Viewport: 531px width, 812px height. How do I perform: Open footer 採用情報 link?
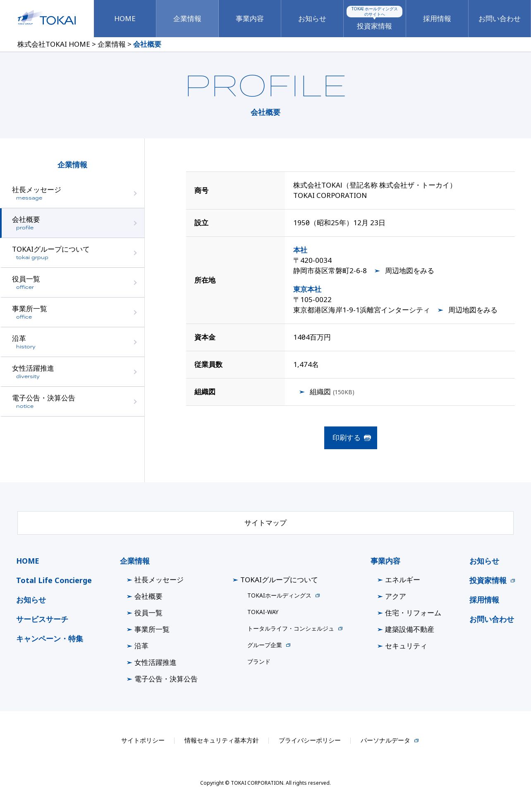point(484,600)
